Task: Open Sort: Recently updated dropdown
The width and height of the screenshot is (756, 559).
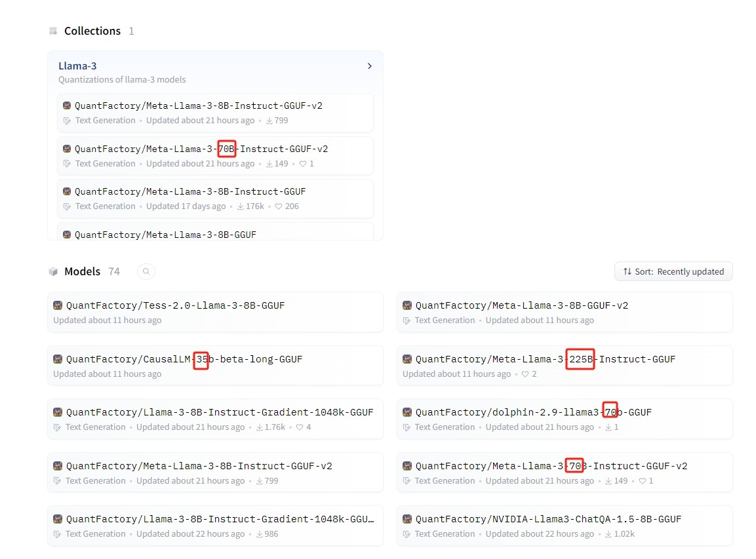Action: [x=673, y=271]
